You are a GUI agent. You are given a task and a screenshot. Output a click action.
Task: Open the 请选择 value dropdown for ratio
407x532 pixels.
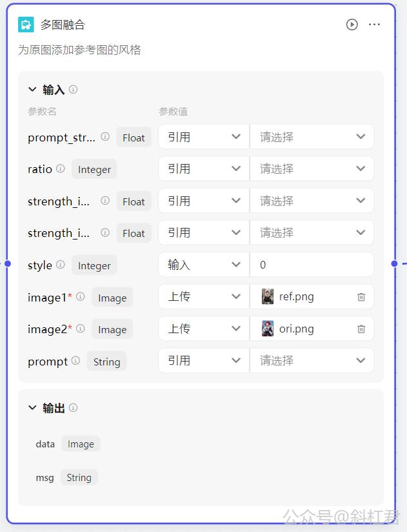(x=312, y=169)
